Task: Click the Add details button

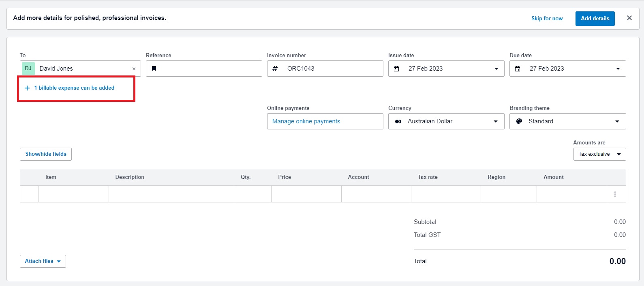Action: click(x=595, y=19)
